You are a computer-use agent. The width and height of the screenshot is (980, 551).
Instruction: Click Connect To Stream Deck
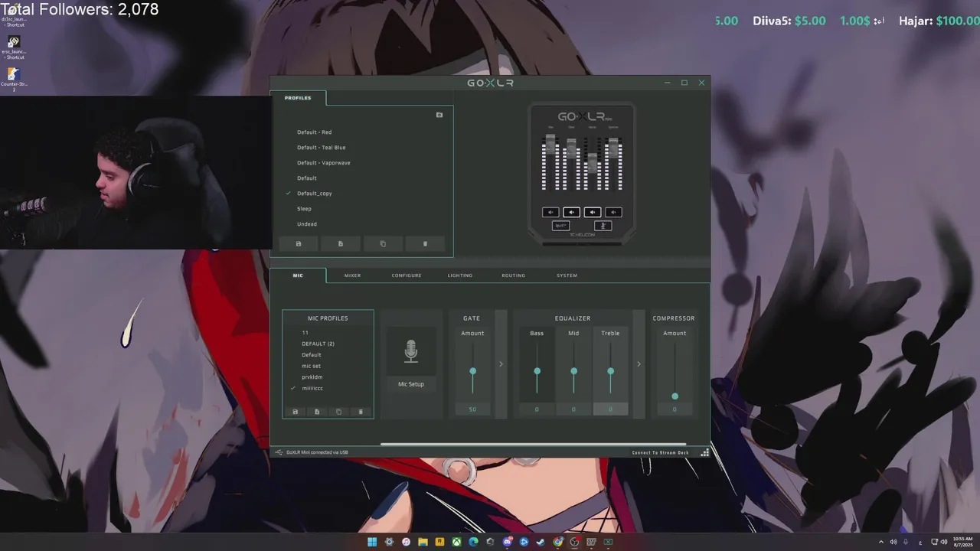[x=660, y=452]
